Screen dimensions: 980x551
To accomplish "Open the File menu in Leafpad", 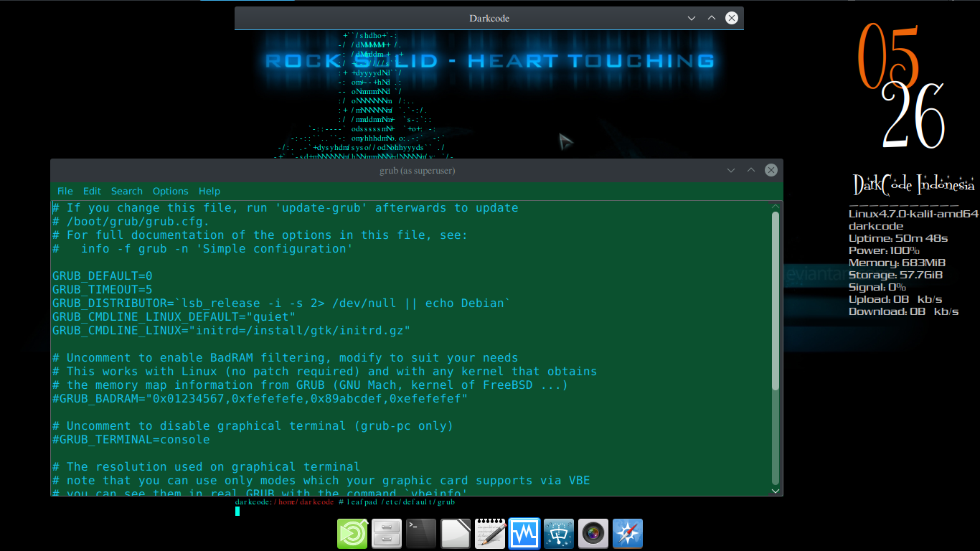I will pos(65,191).
